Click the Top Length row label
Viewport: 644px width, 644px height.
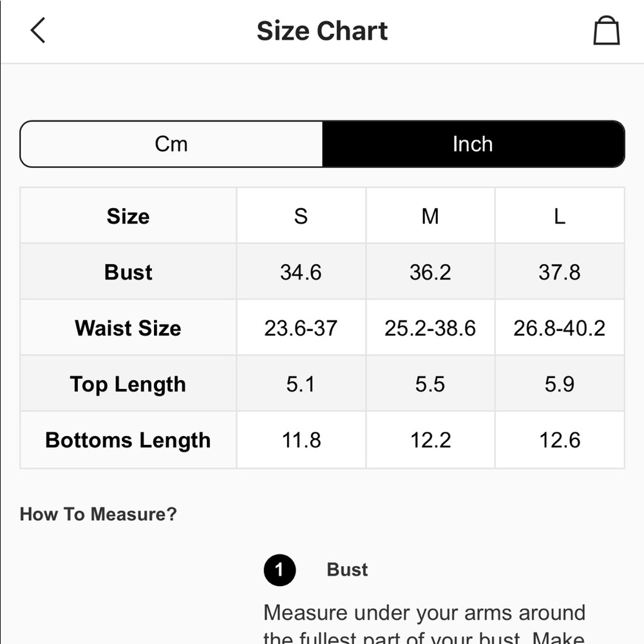coord(128,384)
